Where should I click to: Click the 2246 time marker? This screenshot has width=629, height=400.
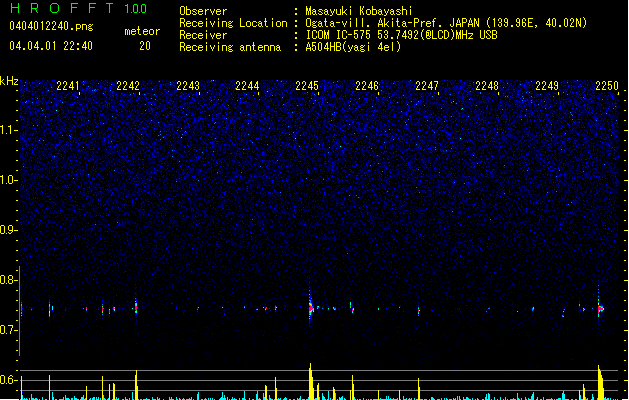coord(367,86)
